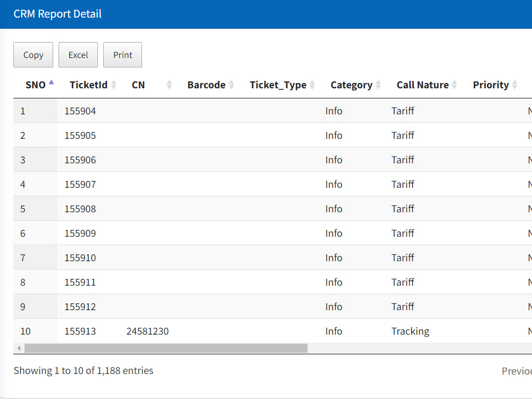Select ticket id 155911 cell
This screenshot has width=532, height=399.
point(80,282)
